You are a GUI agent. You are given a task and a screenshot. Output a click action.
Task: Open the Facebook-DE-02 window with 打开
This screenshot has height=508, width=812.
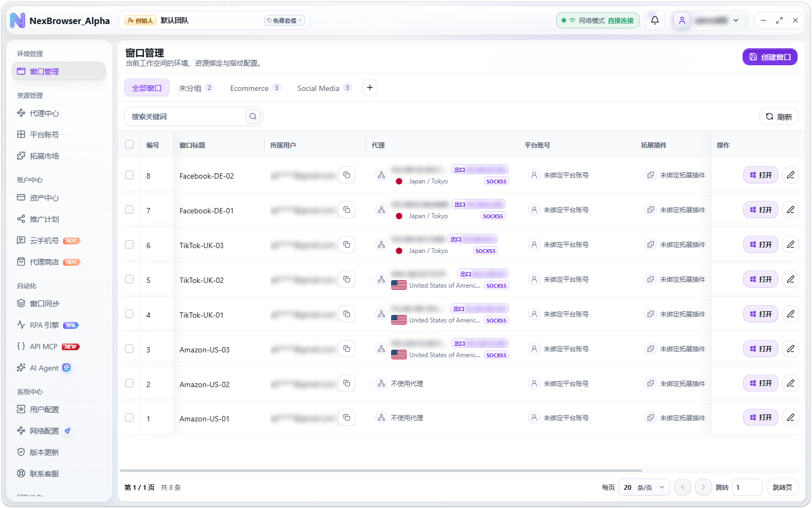[x=761, y=175]
